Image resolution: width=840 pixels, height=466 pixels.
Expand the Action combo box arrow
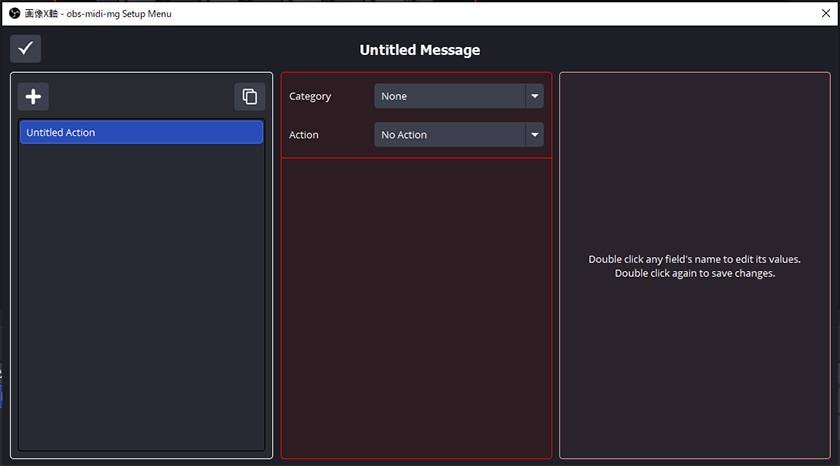(x=535, y=135)
